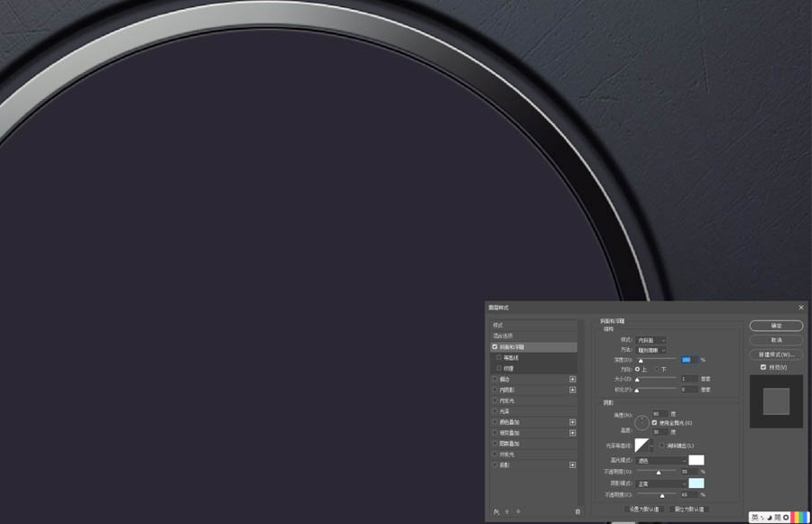This screenshot has width=812, height=524.
Task: Toggle Use Global Light (使用全局光) checkbox
Action: point(655,422)
